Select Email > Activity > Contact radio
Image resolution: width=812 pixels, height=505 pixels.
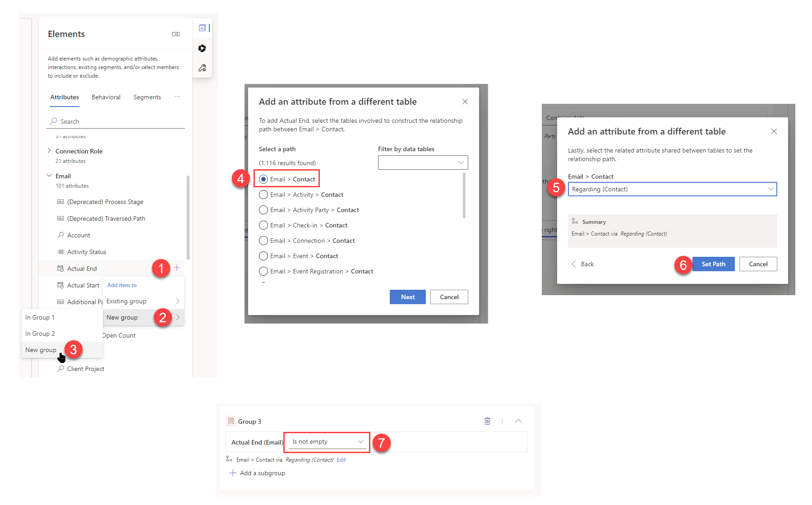(263, 195)
